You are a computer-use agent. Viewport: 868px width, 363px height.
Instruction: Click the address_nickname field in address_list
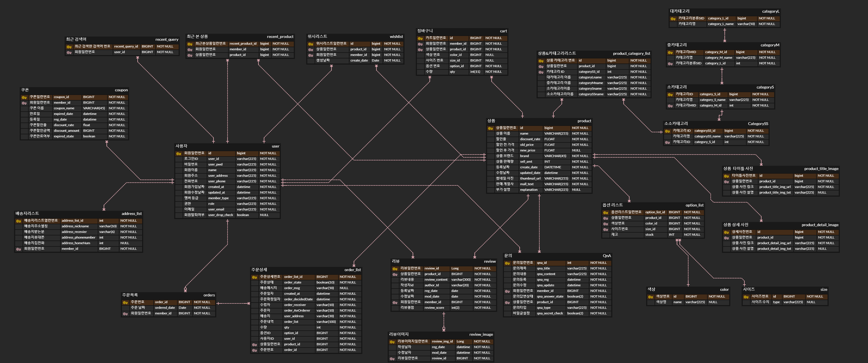pyautogui.click(x=75, y=226)
